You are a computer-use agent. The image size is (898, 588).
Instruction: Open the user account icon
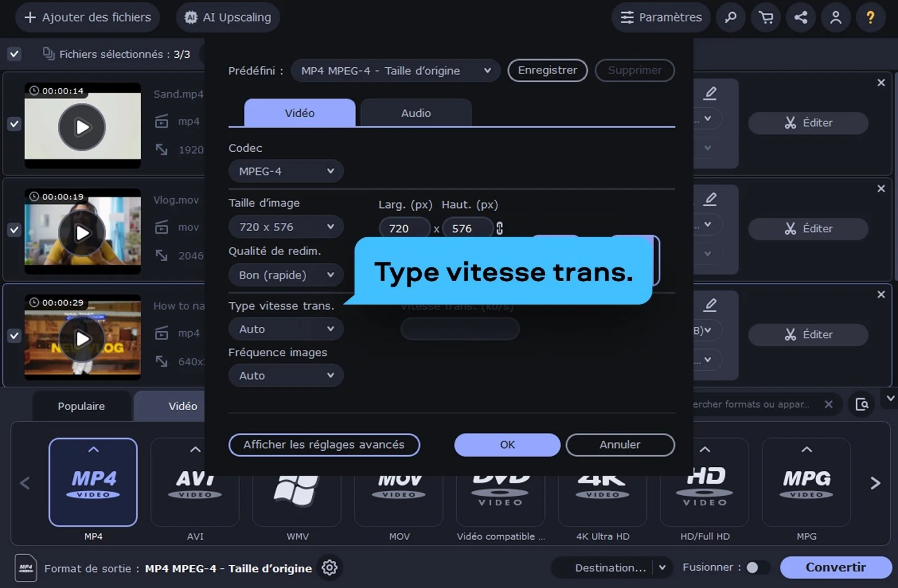(x=835, y=17)
